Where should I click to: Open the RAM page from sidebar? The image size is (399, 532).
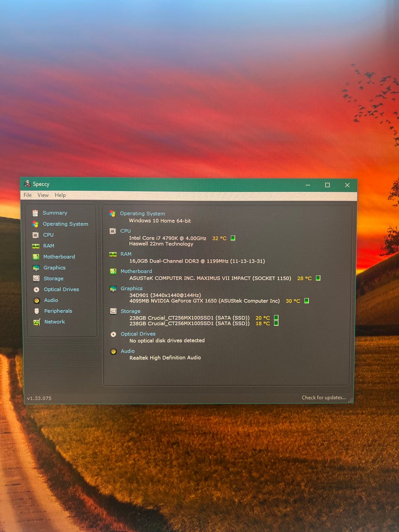(49, 246)
